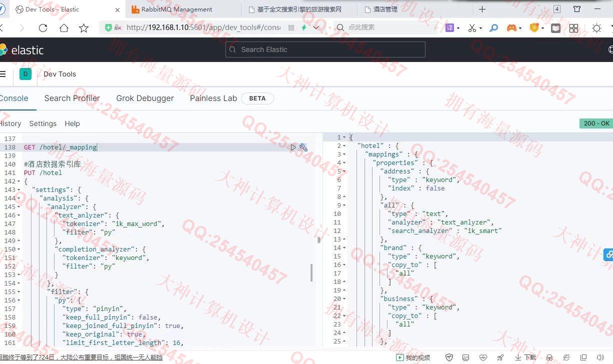Open the search engine magnifier dropdown
This screenshot has height=364, width=613.
[340, 27]
